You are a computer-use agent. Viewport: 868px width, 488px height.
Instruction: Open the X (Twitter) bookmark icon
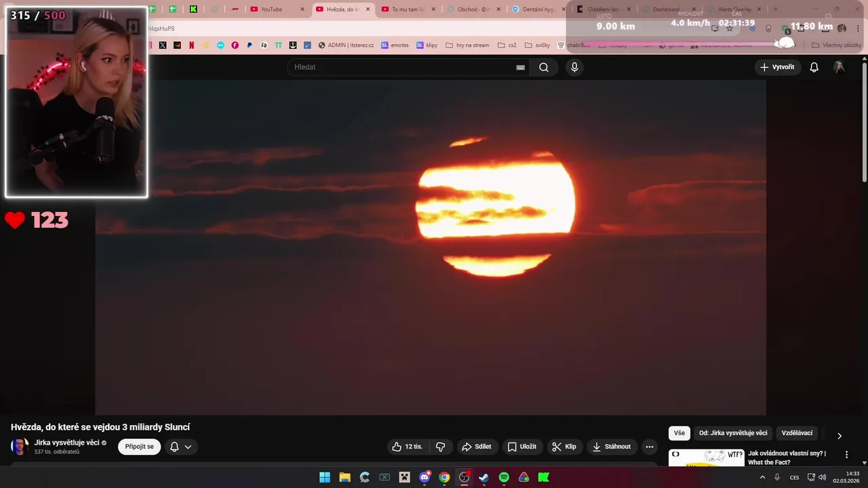click(163, 45)
